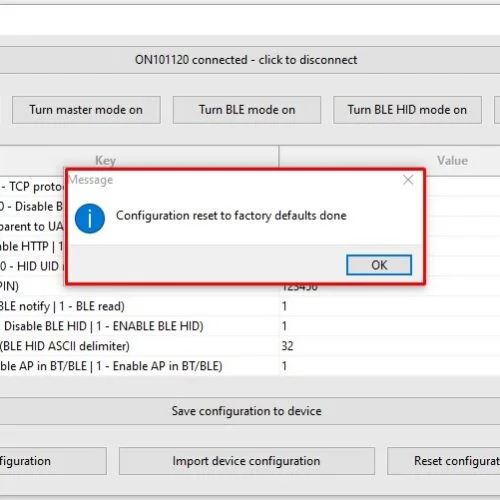Image resolution: width=500 pixels, height=500 pixels.
Task: Close the Message dialog with the X
Action: [x=408, y=180]
